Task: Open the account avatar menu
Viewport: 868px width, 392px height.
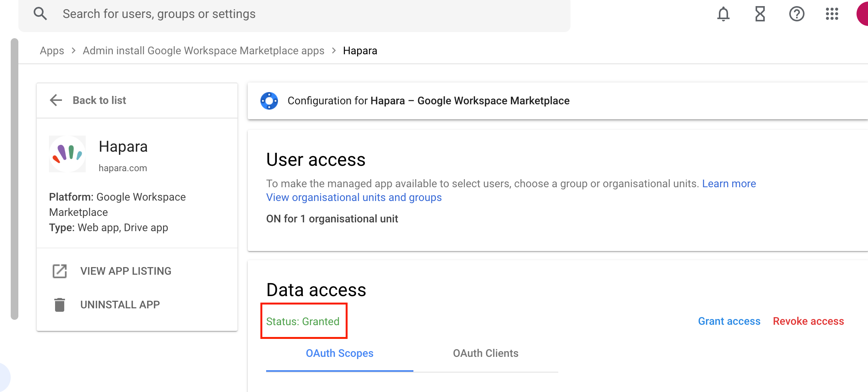Action: (x=863, y=14)
